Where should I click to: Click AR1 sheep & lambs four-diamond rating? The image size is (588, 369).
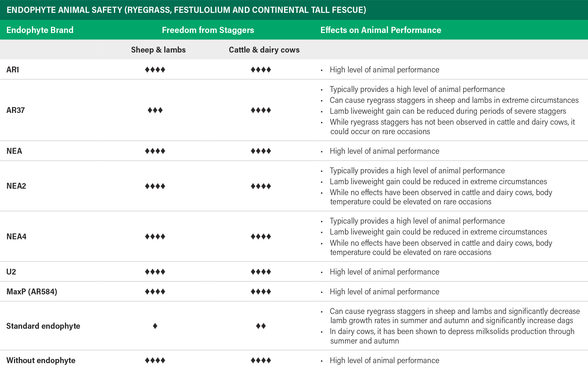pos(155,70)
